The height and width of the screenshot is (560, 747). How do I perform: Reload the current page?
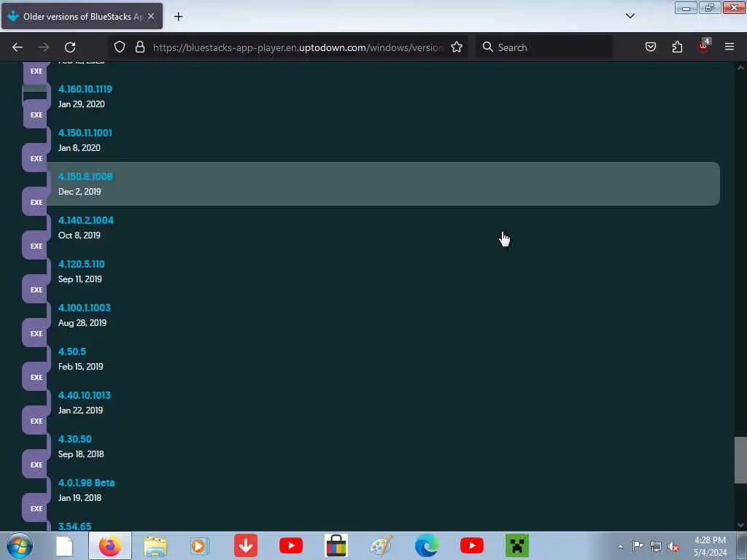pos(70,47)
